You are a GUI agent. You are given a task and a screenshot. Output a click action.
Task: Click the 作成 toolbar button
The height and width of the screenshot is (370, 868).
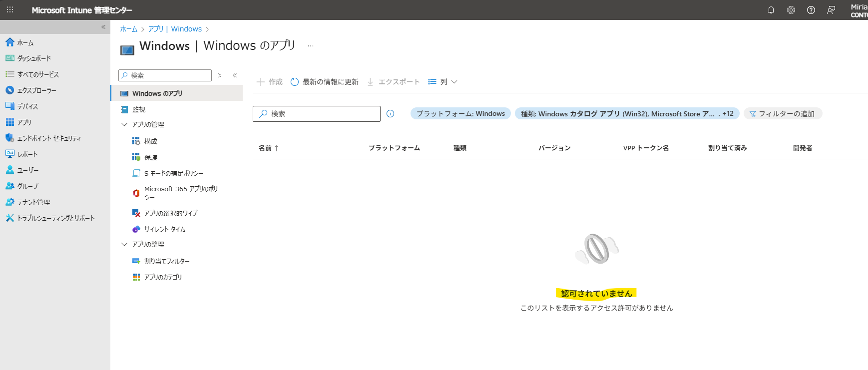270,82
